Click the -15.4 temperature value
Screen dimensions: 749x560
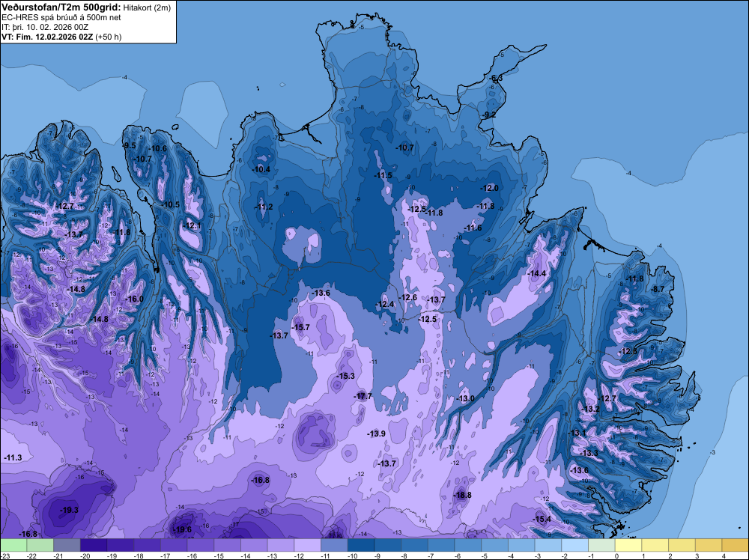click(542, 520)
